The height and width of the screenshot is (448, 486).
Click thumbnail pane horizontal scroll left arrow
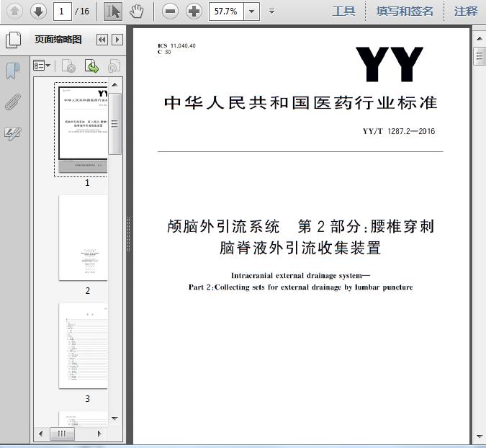tap(40, 434)
